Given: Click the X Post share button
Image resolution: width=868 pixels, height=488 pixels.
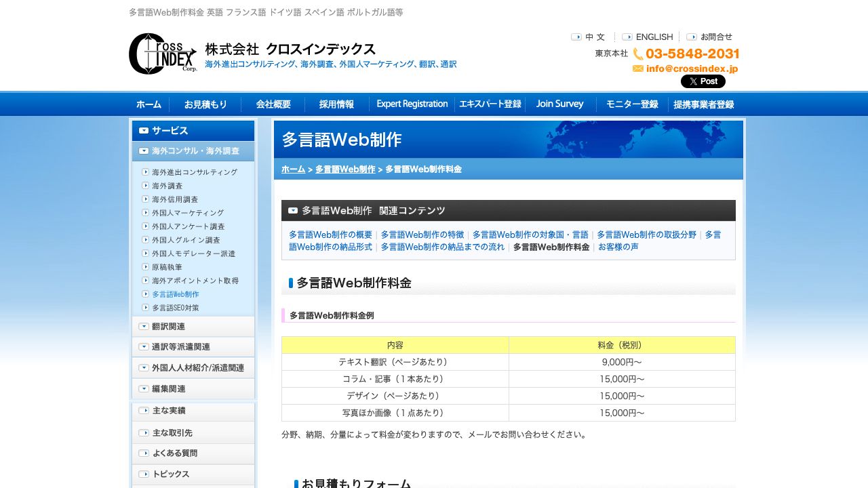Looking at the screenshot, I should (703, 81).
